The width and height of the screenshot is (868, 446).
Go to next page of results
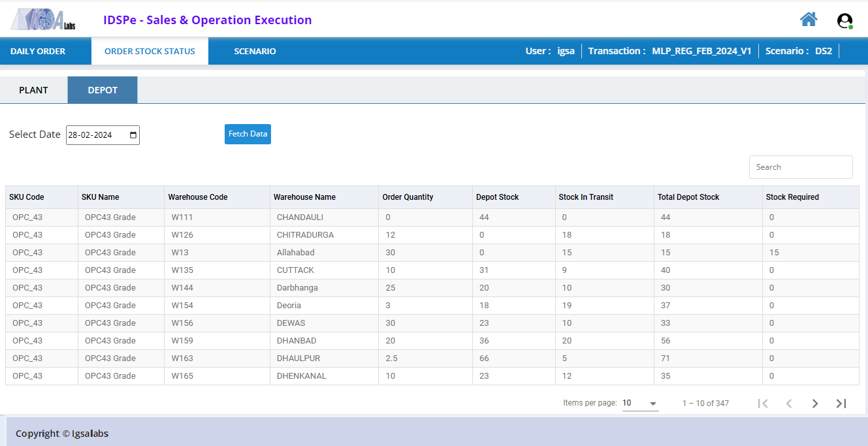tap(814, 404)
